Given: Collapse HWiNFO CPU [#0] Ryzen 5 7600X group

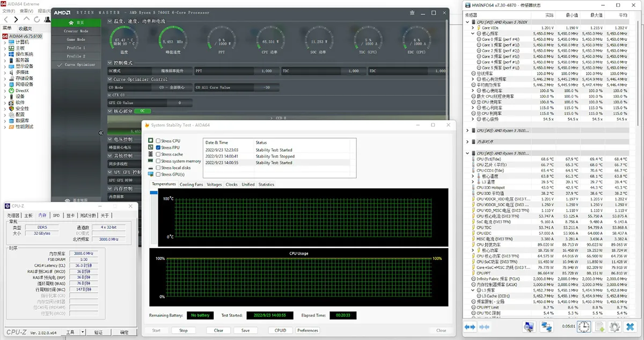Looking at the screenshot, I should [467, 22].
